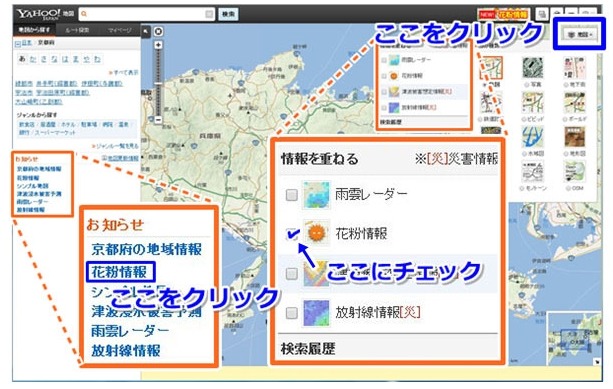Click 日本 in the breadcrumb
The image size is (613, 389).
click(27, 43)
